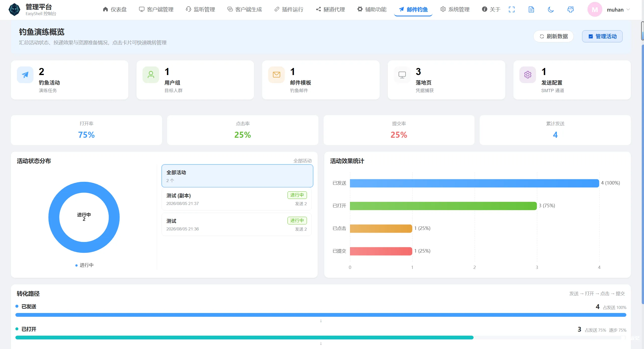Click the muhan user avatar
Viewport: 644px width, 349px height.
[595, 10]
